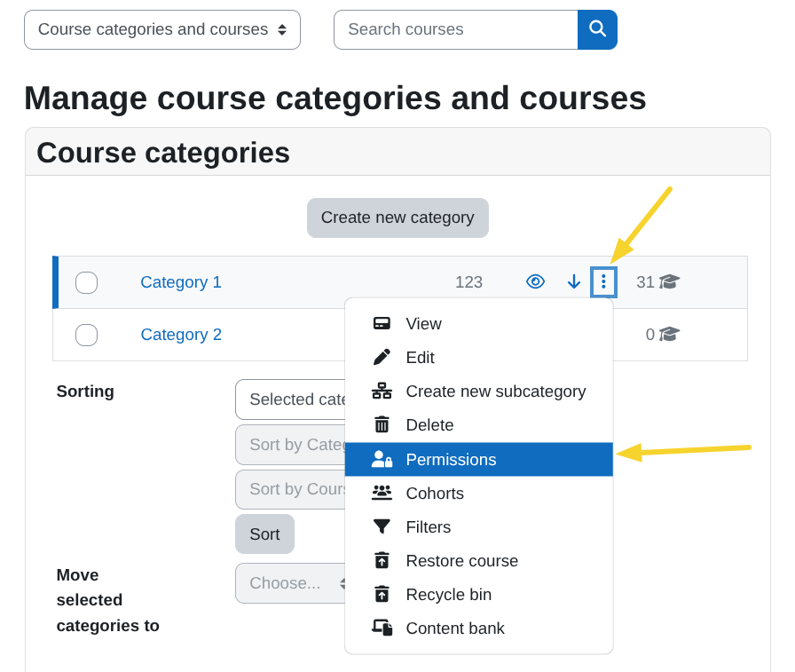Click the Filters funnel icon
This screenshot has width=795, height=672.
(x=382, y=526)
